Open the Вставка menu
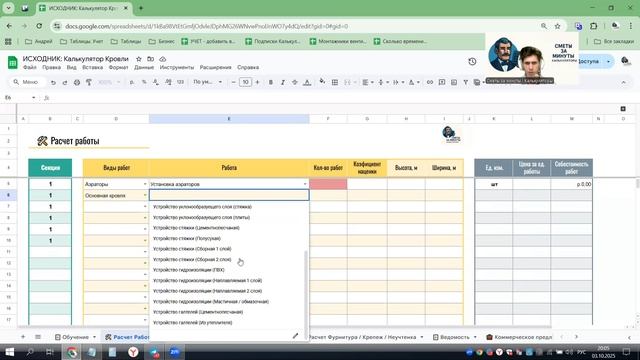The width and height of the screenshot is (640, 360). [93, 67]
